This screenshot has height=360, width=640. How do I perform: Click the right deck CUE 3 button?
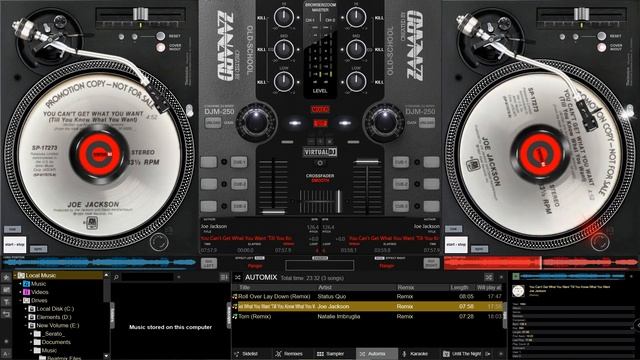coord(400,206)
